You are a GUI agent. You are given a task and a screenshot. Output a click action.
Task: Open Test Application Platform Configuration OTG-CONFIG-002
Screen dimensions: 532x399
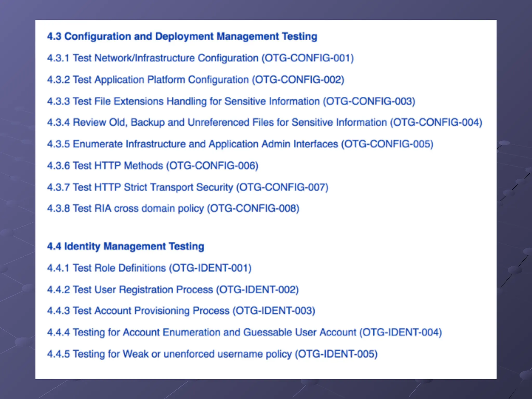195,79
